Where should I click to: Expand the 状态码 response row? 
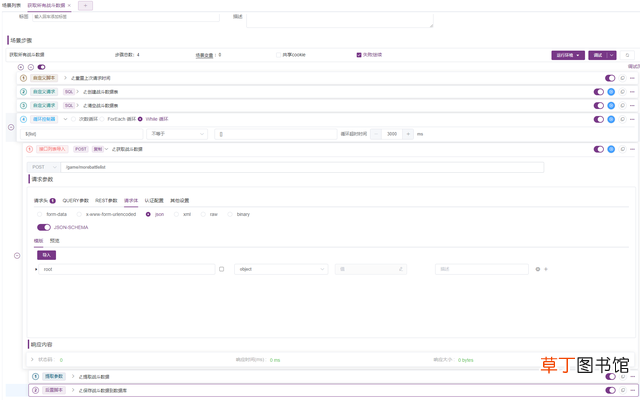pos(32,360)
